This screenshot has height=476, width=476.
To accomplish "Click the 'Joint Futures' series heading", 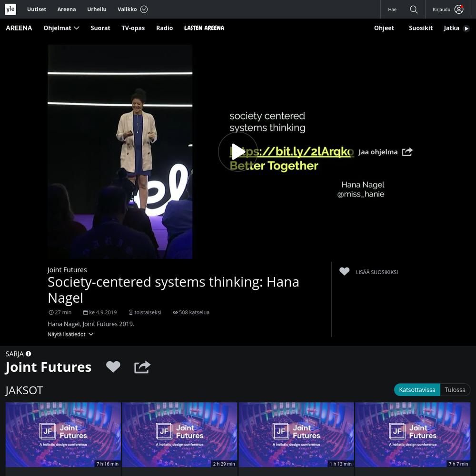I will 48,367.
